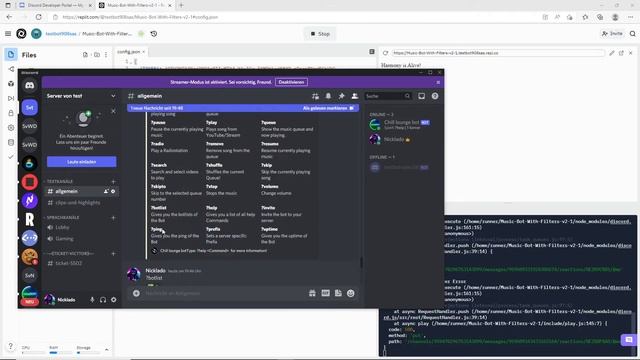Select the selected 'Svt' server icon
Screen dimensions: 640x360
click(x=29, y=107)
